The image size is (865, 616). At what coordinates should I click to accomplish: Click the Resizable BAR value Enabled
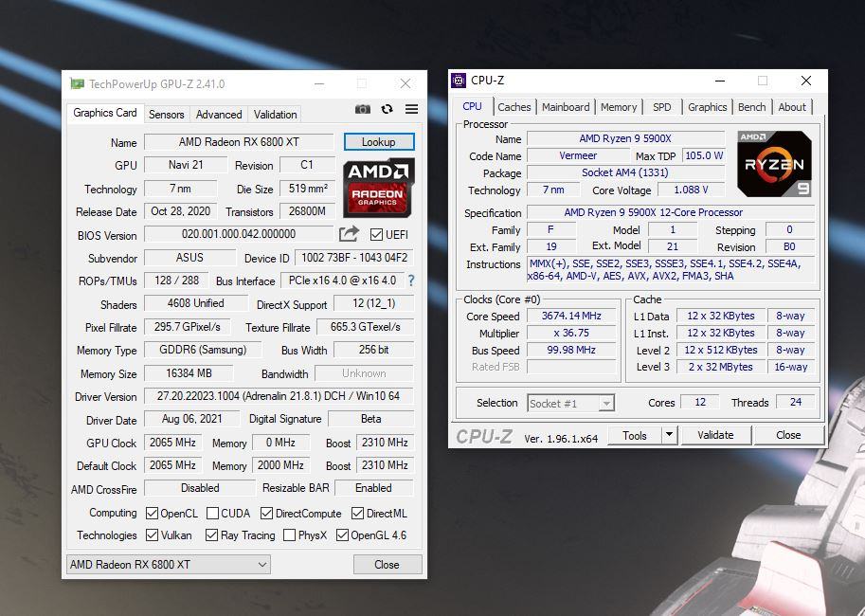tap(374, 488)
